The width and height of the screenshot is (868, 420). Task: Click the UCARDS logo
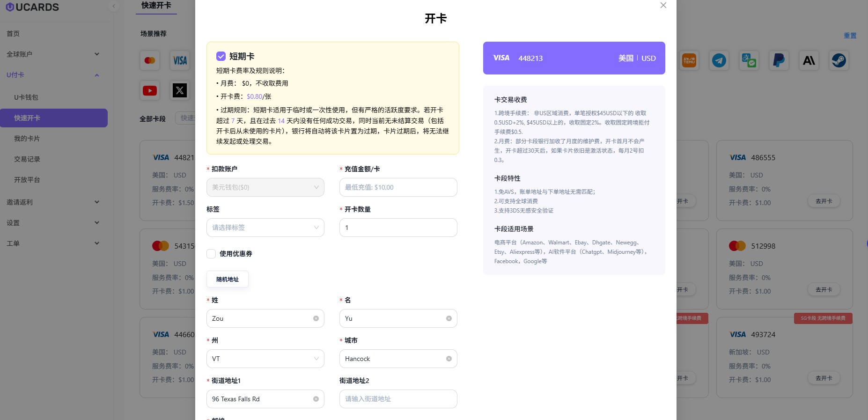click(x=32, y=7)
